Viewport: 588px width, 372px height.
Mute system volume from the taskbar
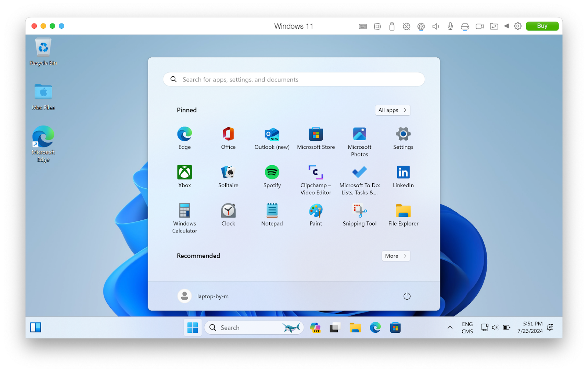[x=495, y=327]
